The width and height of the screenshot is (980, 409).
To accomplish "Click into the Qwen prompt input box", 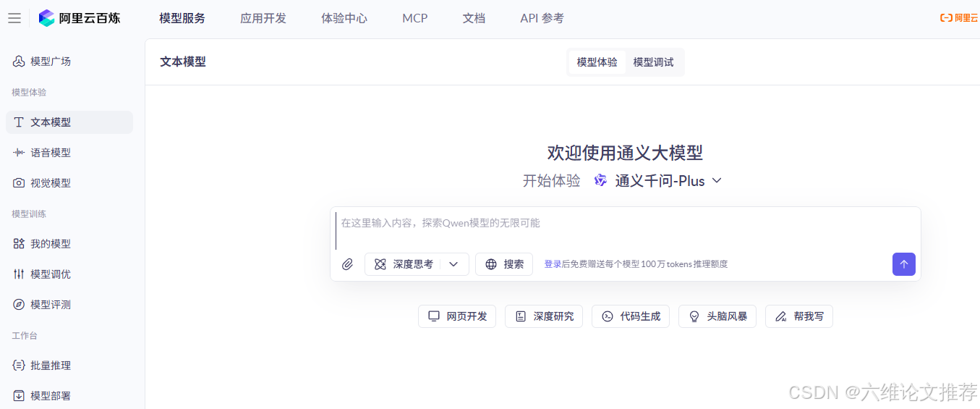I will tap(626, 229).
